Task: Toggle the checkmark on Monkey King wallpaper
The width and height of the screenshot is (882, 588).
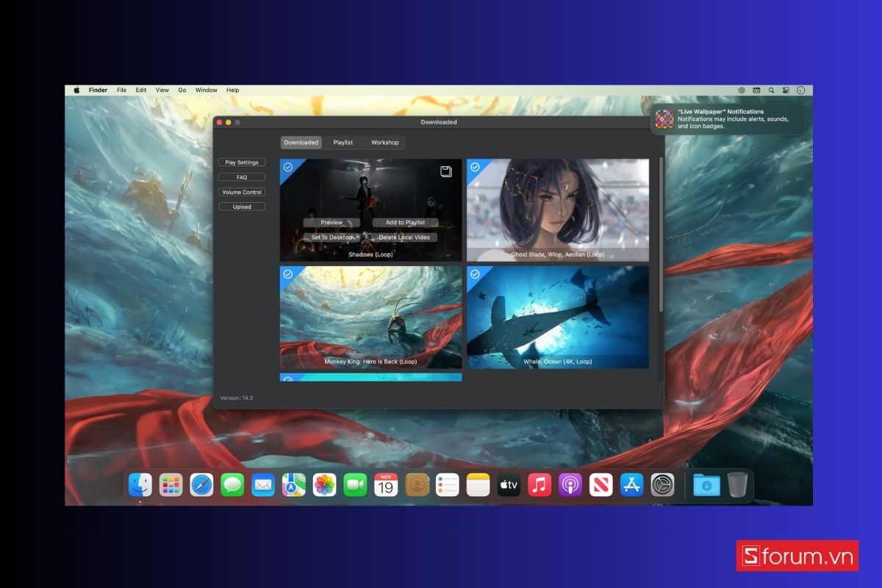Action: (288, 274)
